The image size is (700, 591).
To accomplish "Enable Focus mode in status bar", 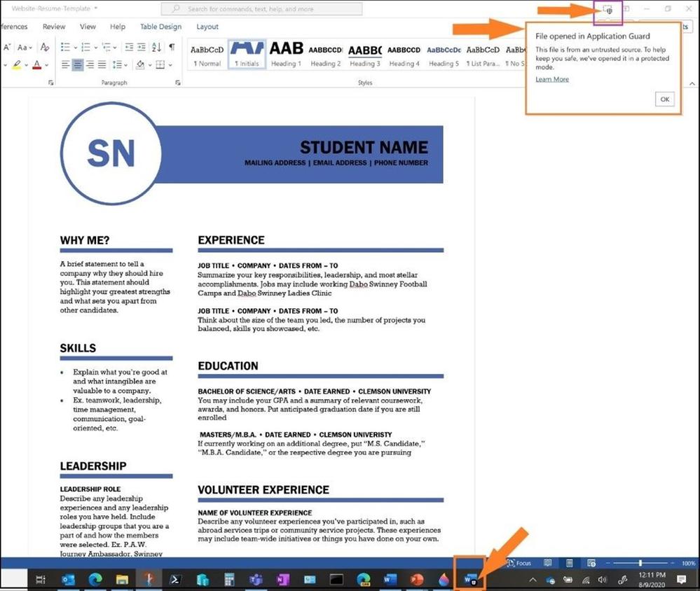I will 519,564.
